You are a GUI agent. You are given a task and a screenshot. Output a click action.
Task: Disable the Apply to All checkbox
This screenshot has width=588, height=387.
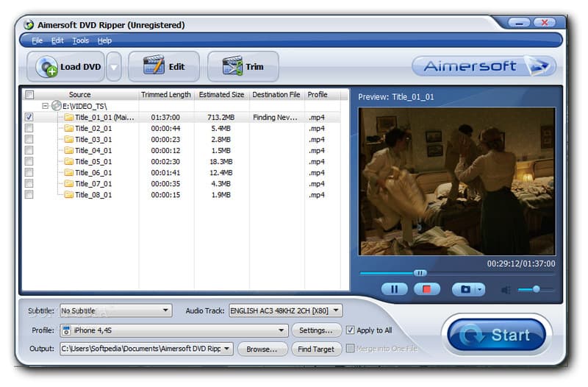[351, 330]
